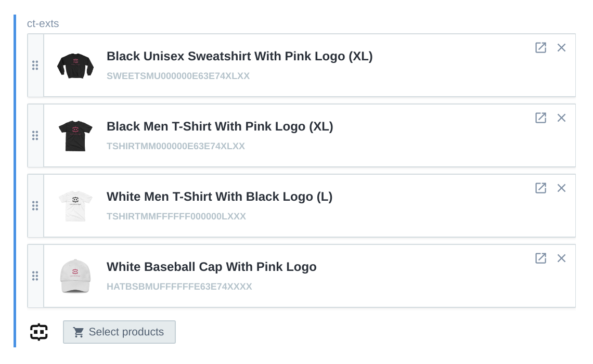Open Black Unisex Sweatshirt in new window
593x364 pixels.
pos(541,48)
